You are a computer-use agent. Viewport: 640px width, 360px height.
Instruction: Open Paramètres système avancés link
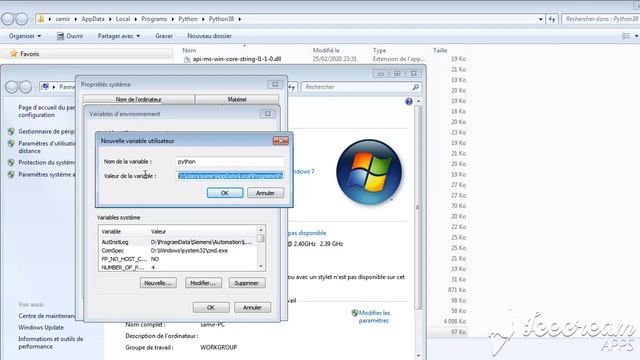pyautogui.click(x=47, y=174)
